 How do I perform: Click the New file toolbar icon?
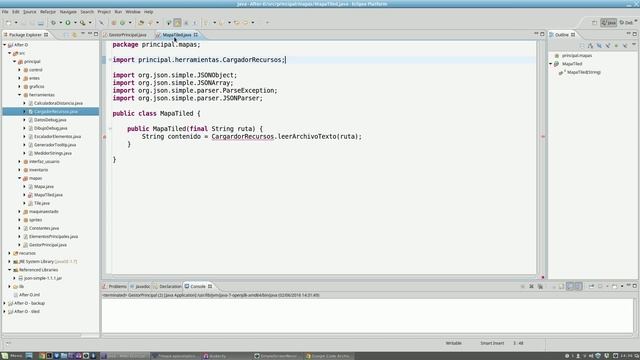9,23
